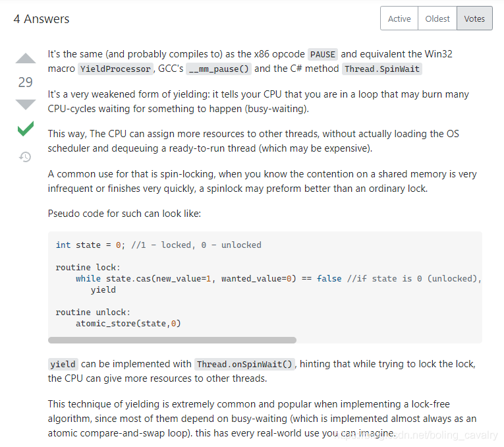Click the "4 Answers" heading
Viewport: 504px width, 447px height.
tap(42, 19)
